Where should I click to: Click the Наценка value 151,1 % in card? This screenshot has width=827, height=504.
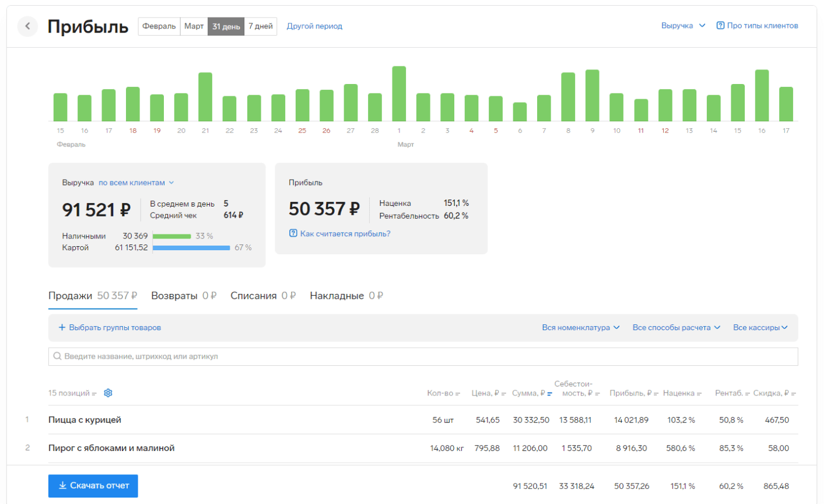[x=456, y=203]
